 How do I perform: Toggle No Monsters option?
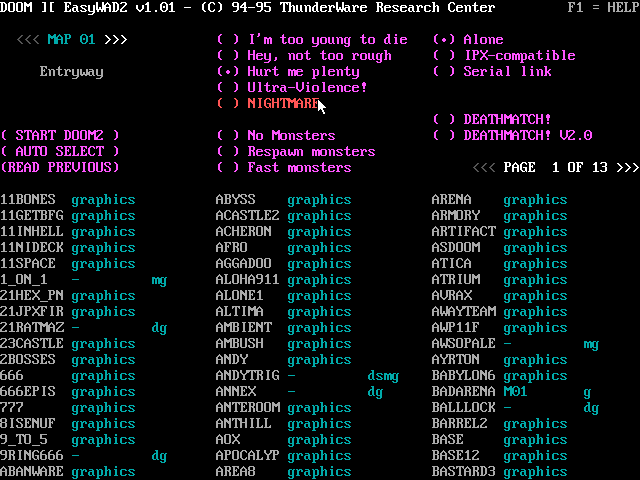276,135
